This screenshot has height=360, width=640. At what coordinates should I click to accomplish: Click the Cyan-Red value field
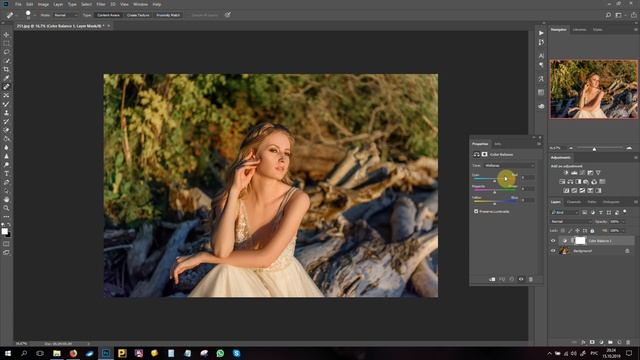tap(527, 178)
